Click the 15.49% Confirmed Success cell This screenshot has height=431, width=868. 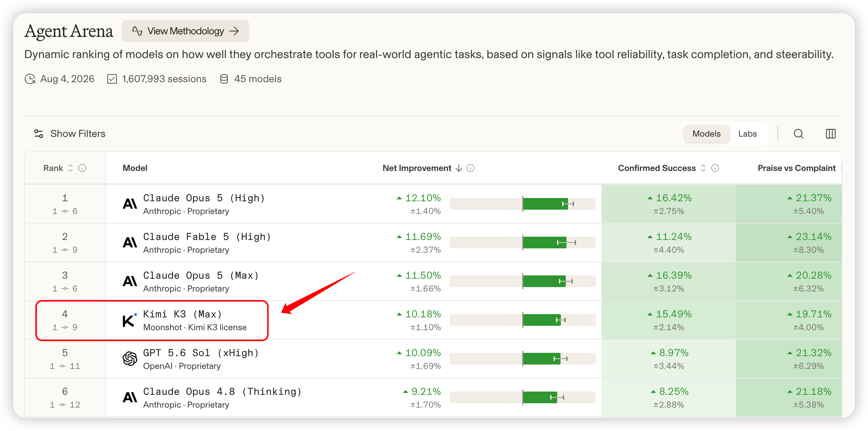click(x=669, y=320)
